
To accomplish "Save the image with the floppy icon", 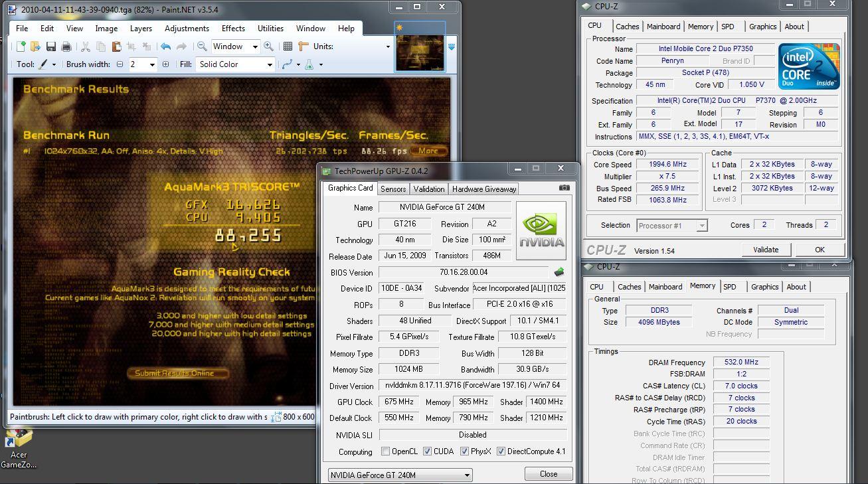I will point(50,46).
